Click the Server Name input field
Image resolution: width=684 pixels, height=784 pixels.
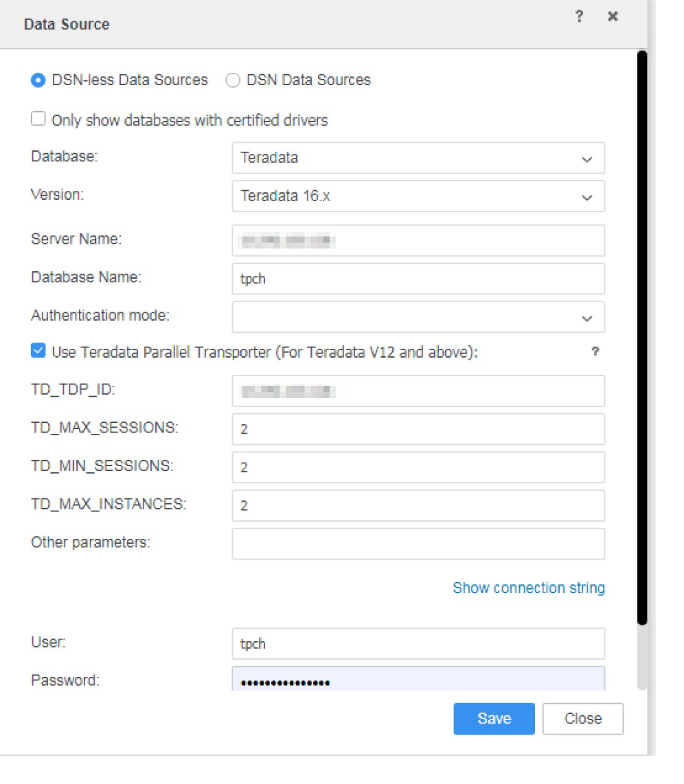[x=418, y=240]
